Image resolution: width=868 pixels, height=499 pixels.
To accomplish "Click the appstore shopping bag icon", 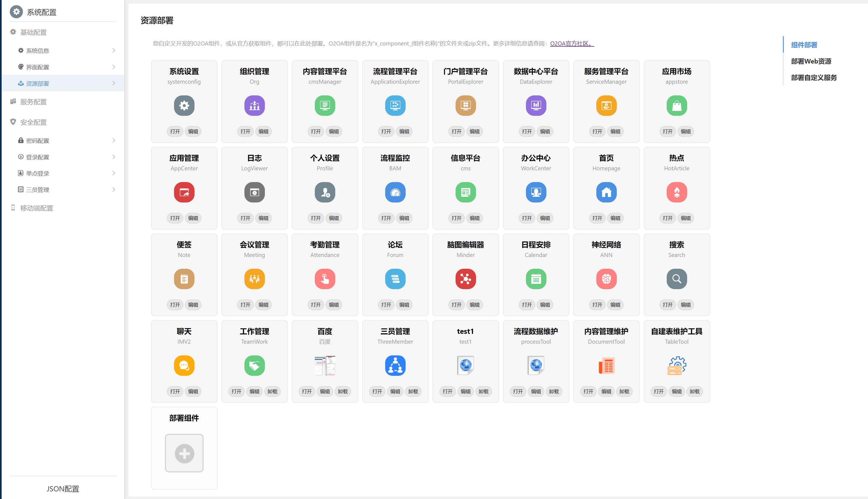I will point(676,105).
